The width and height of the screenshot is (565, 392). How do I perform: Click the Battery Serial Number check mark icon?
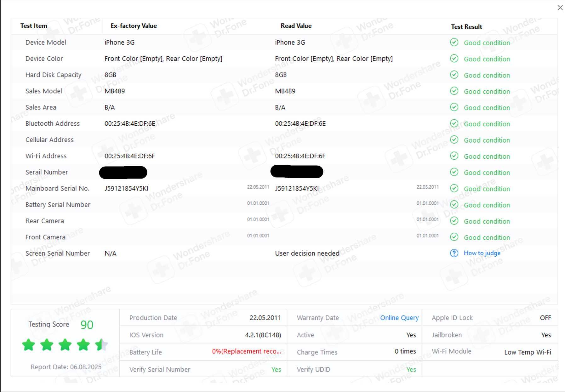[454, 205]
